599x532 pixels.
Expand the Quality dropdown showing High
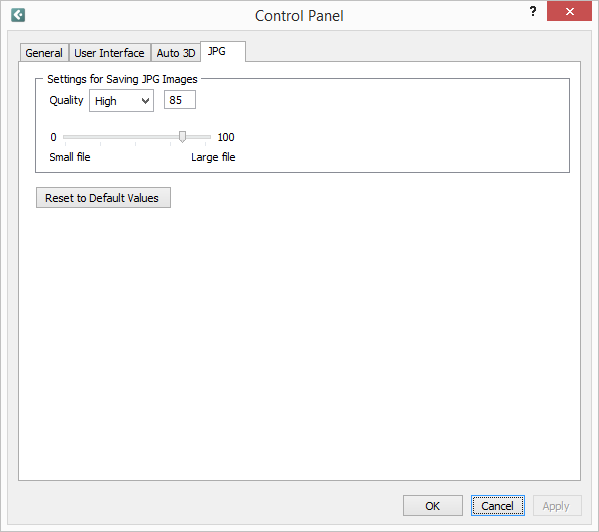tap(121, 101)
